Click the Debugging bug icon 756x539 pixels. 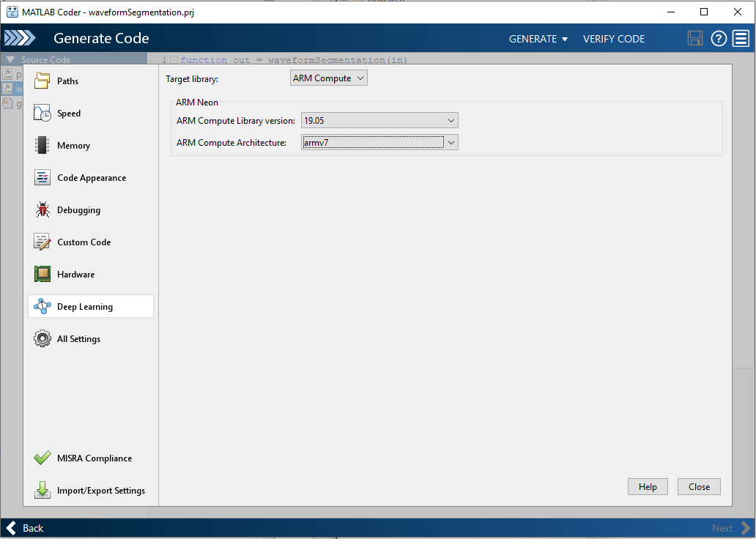[42, 210]
